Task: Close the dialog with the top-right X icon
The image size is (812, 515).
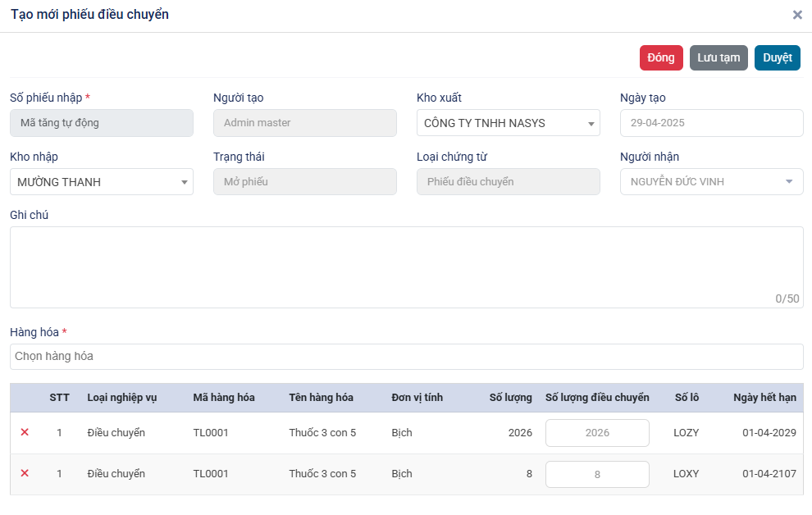Action: coord(797,15)
